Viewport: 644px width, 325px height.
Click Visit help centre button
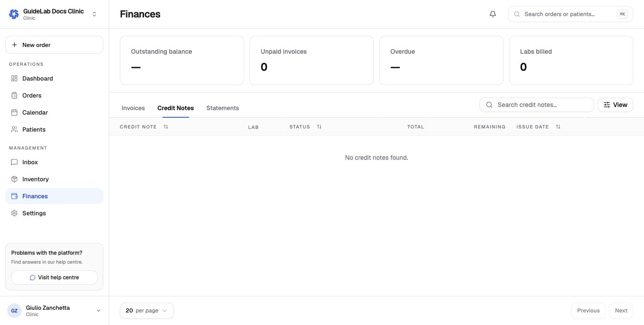click(54, 278)
